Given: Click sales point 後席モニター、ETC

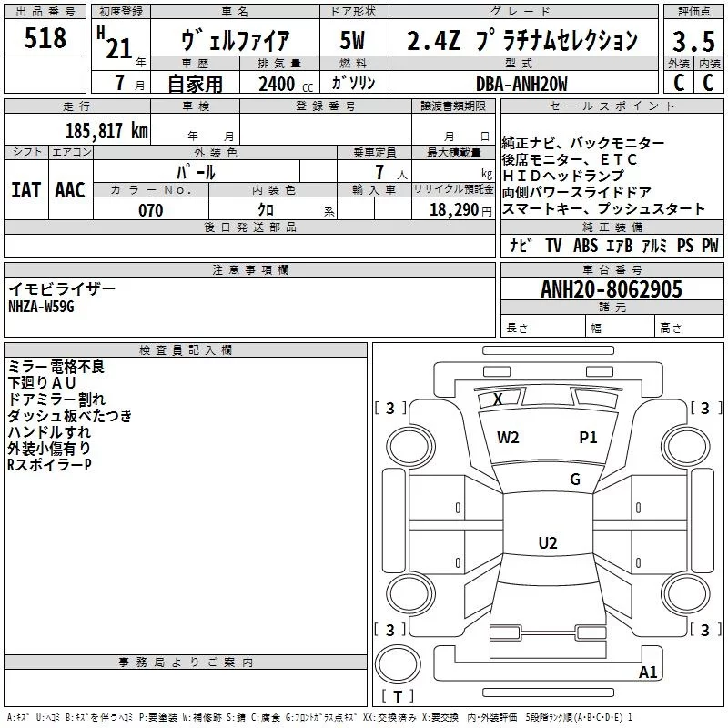Looking at the screenshot, I should (x=570, y=160).
